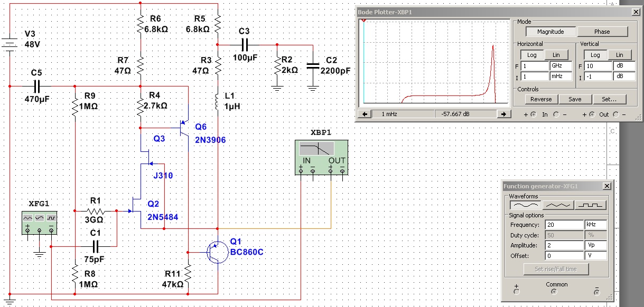Select the Q3 J310 JFET

[146, 157]
